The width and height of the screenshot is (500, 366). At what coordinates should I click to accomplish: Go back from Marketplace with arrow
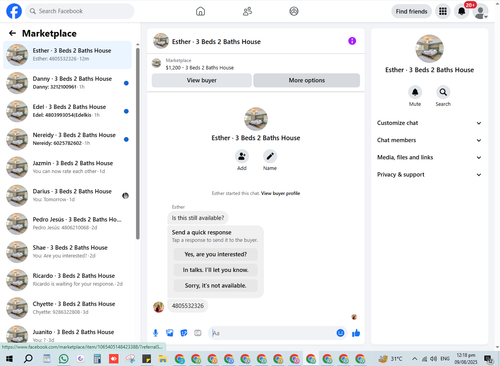(x=12, y=33)
